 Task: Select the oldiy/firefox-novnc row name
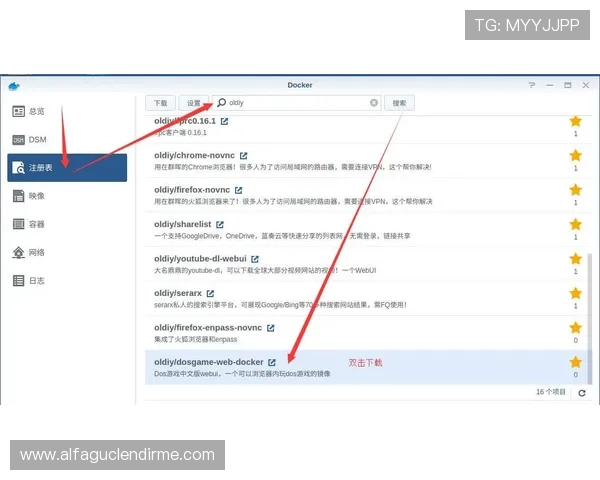[x=192, y=190]
